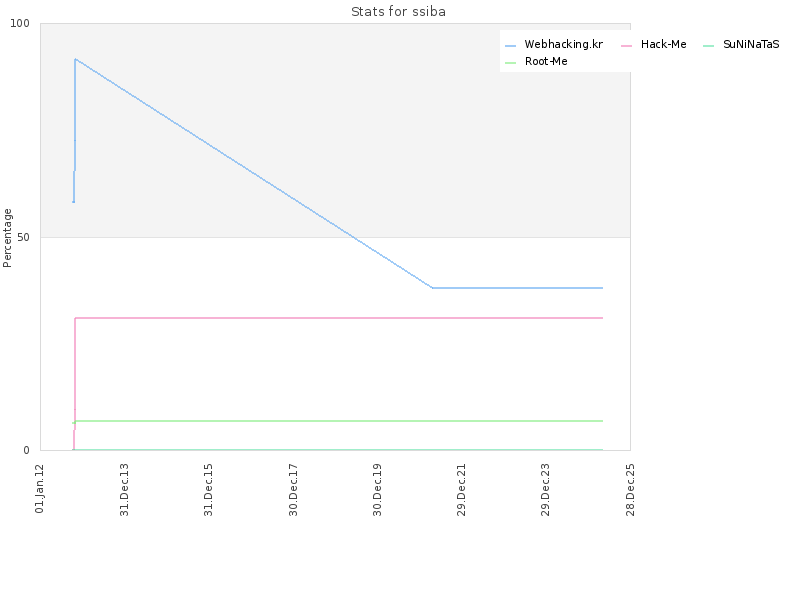Click the 29.Dec.23 x-axis tick label
Screen dimensions: 800x600
tap(546, 487)
